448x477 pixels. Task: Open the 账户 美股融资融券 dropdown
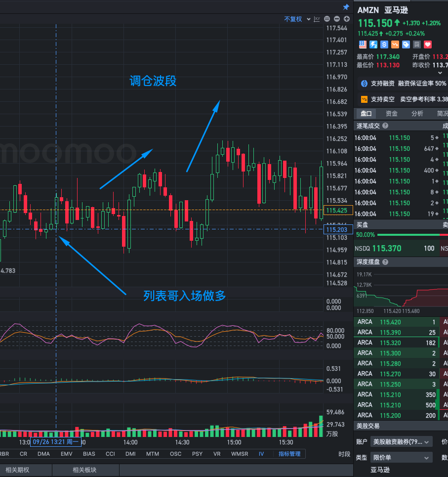[401, 442]
